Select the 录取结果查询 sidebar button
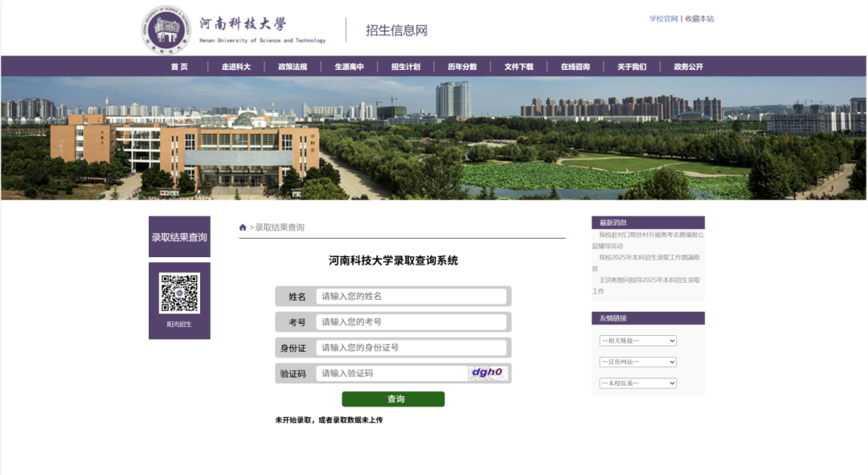The image size is (868, 475). (x=179, y=237)
